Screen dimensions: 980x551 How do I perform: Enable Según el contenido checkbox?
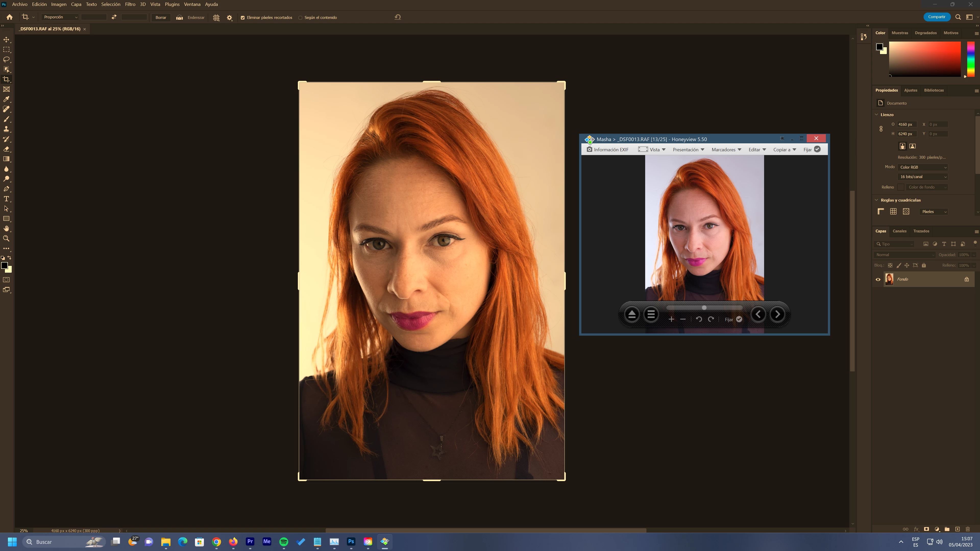301,18
